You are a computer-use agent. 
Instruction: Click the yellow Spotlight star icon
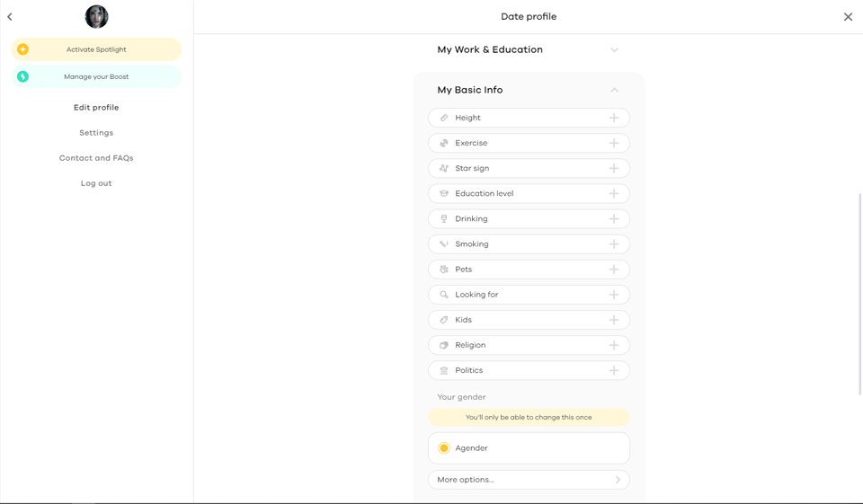point(22,49)
